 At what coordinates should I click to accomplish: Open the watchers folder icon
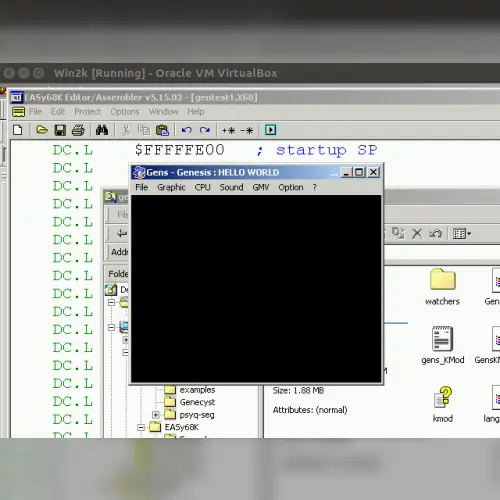pyautogui.click(x=442, y=279)
